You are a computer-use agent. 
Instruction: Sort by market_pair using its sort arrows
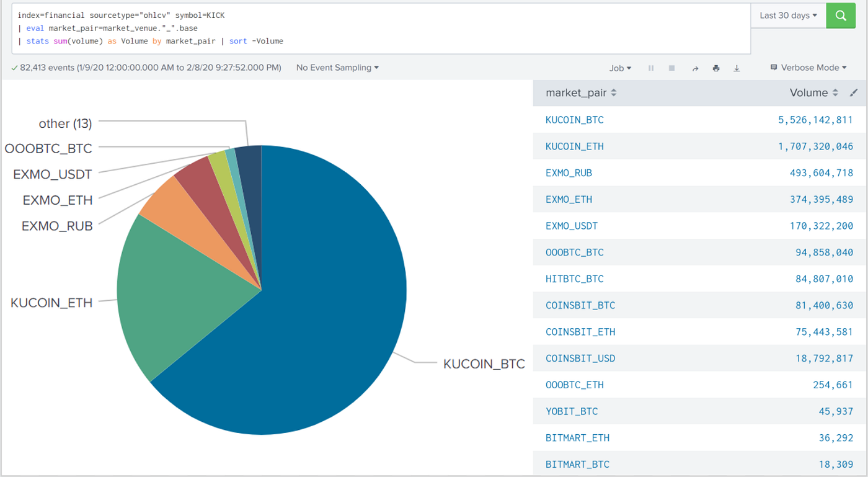tap(614, 93)
